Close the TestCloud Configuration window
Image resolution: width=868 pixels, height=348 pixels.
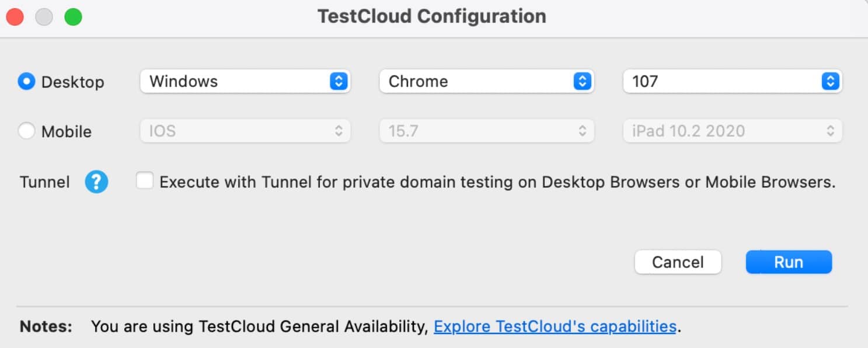(15, 17)
